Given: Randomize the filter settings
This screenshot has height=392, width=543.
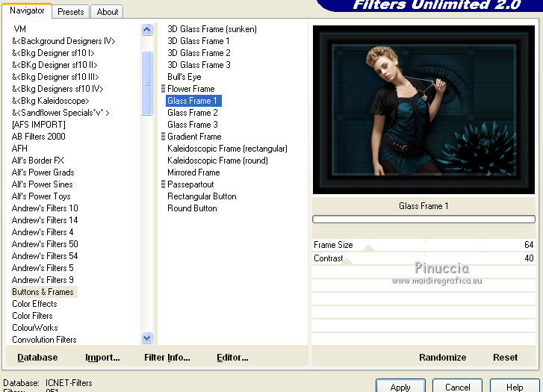Looking at the screenshot, I should [443, 358].
